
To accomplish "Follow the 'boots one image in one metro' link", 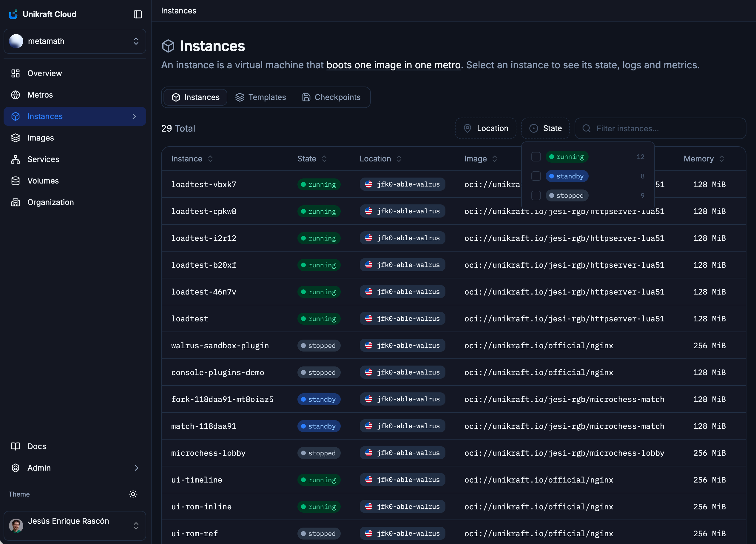I will (393, 65).
